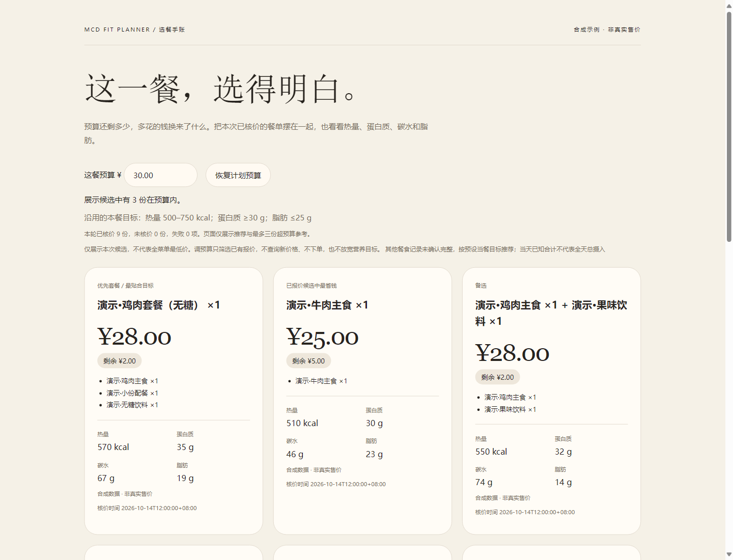733x560 pixels.
Task: Click the headline 这一餐，选得明白。
Action: point(221,89)
